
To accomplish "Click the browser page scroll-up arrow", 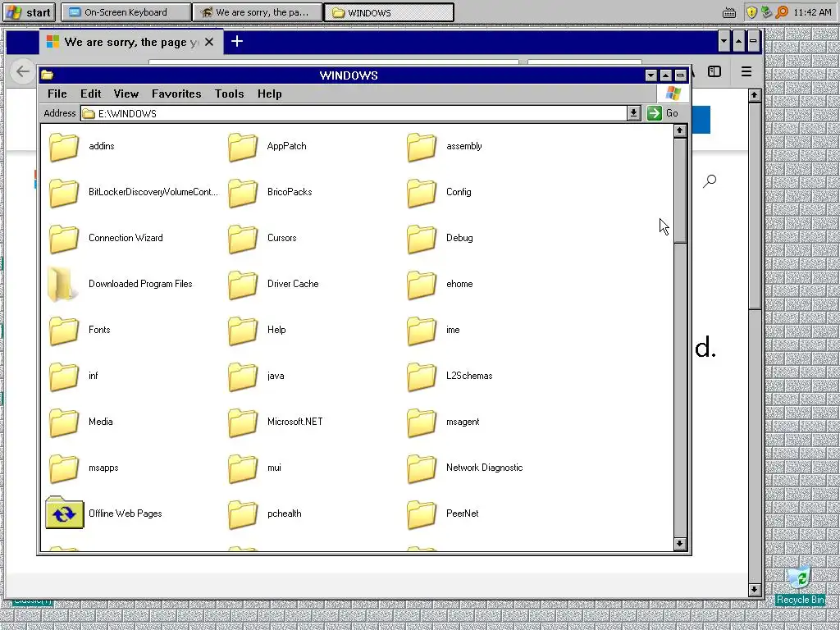I will (755, 95).
